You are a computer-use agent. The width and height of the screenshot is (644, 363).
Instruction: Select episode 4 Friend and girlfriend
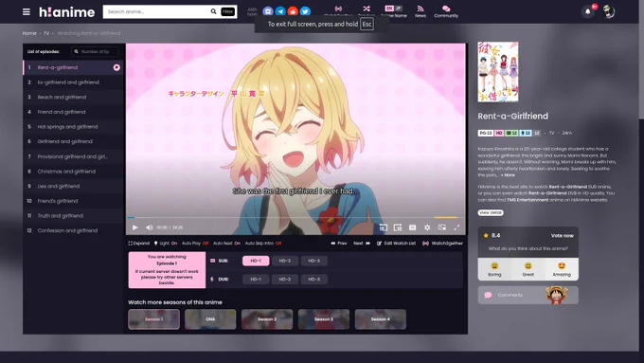(73, 112)
